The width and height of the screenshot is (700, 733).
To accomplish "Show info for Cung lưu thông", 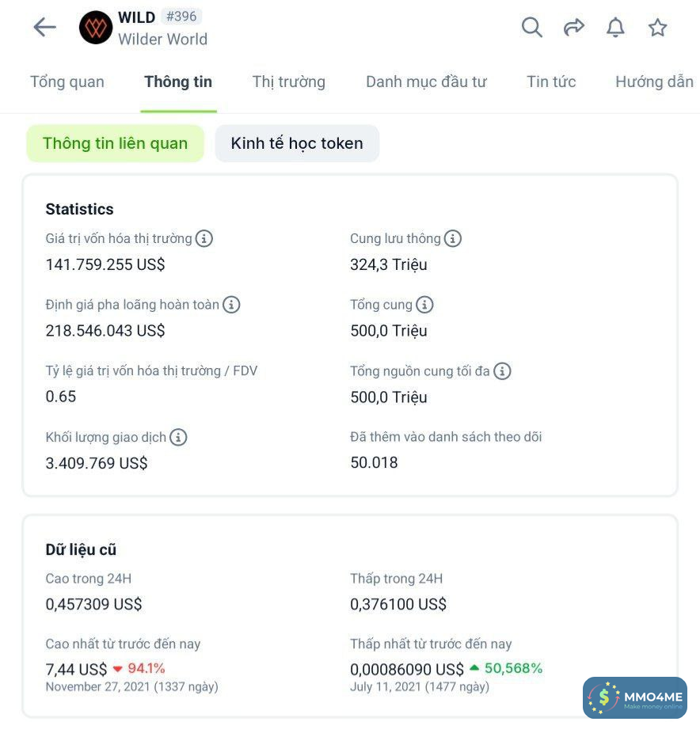I will point(453,238).
